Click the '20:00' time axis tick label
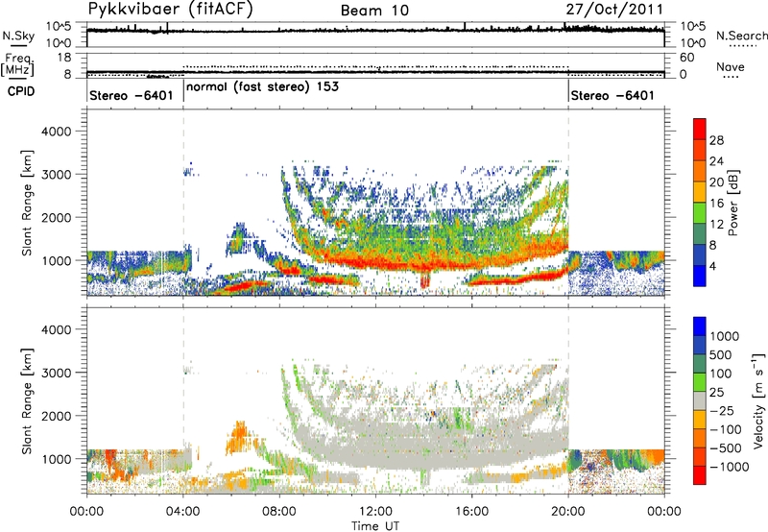 tap(567, 512)
